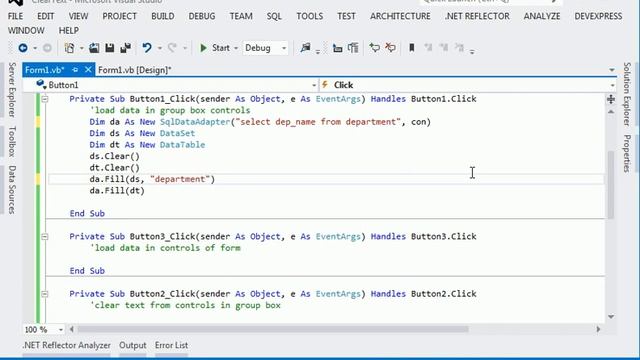
Task: Undo the last edit with the Undo icon
Action: 147,48
